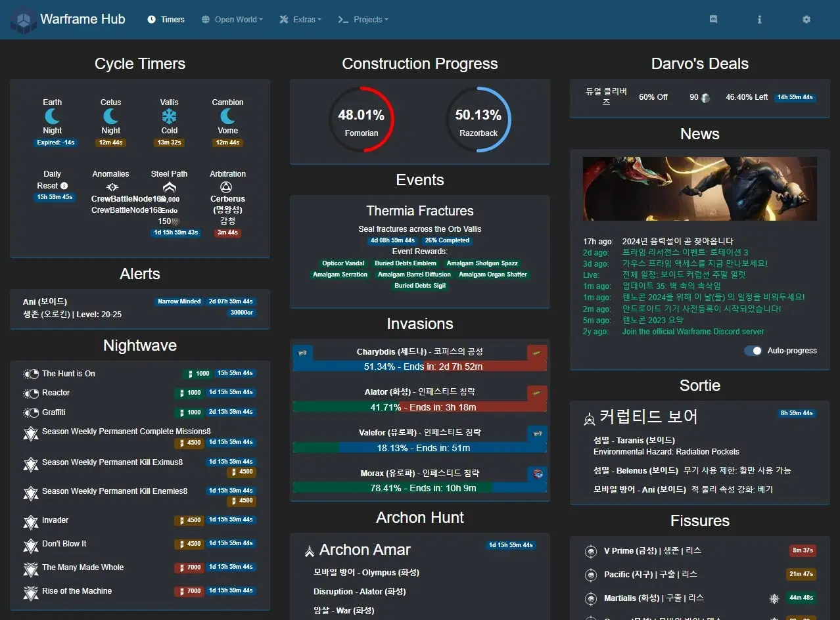The height and width of the screenshot is (620, 840).
Task: Open the settings gear in the navbar
Action: (806, 20)
